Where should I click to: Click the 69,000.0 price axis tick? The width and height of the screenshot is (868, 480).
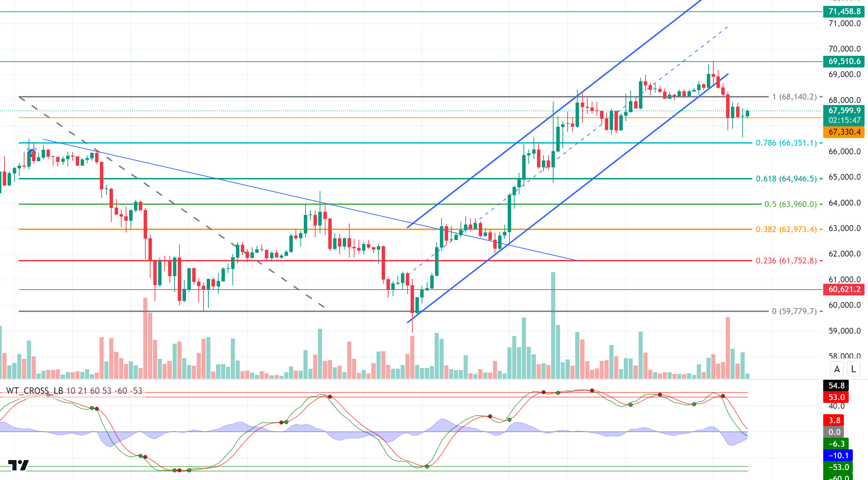coord(844,74)
